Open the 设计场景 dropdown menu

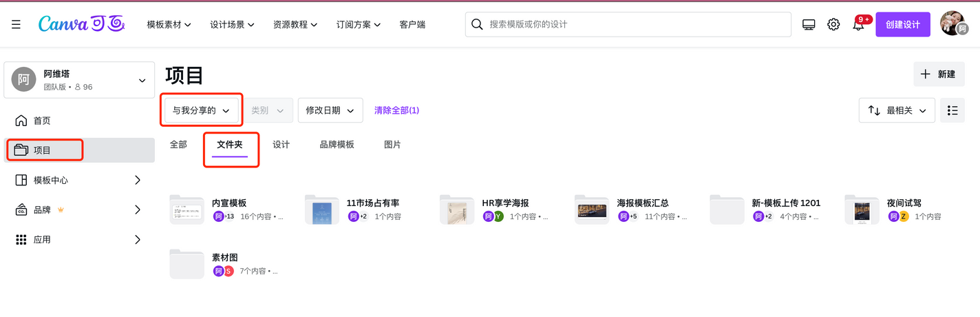pyautogui.click(x=232, y=24)
